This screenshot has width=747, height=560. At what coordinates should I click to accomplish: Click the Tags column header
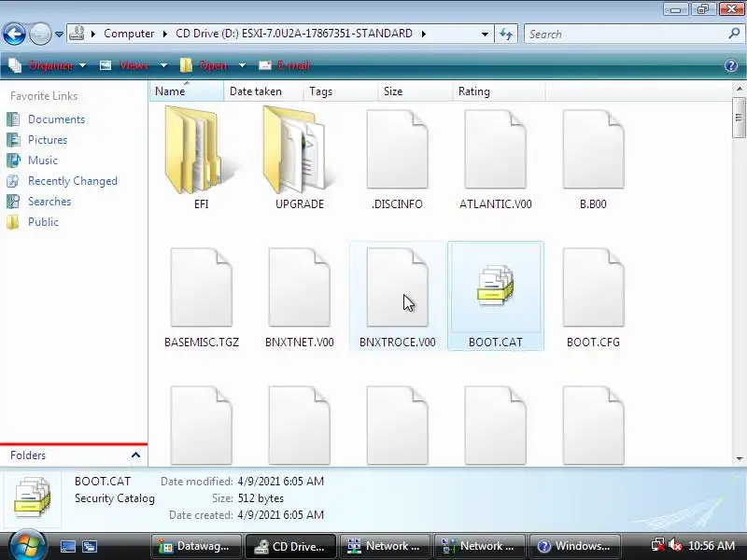(x=340, y=91)
